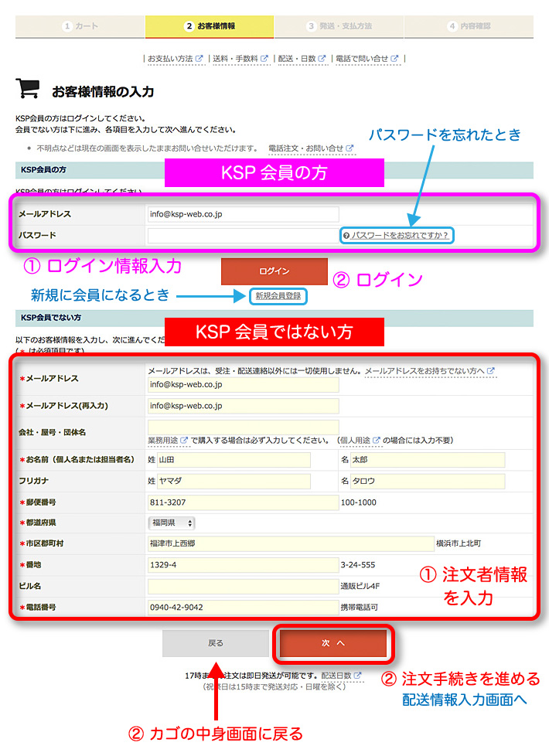The height and width of the screenshot is (756, 549).
Task: Select step 2 お客様情報 tab
Action: pyautogui.click(x=210, y=26)
